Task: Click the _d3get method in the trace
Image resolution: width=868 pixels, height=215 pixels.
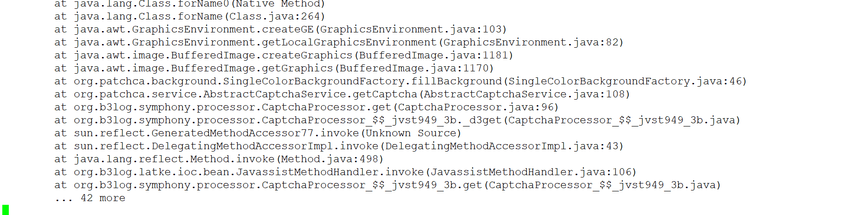Action: (x=482, y=120)
